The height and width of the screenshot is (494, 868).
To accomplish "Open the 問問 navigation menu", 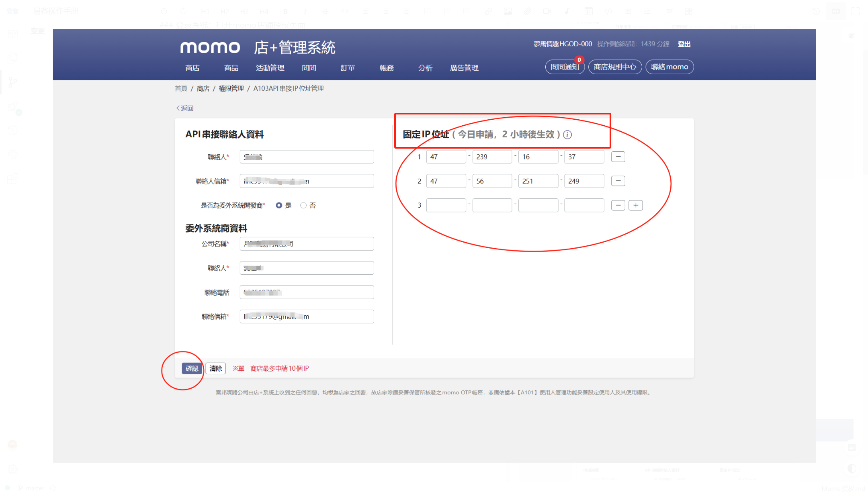I will [x=309, y=68].
